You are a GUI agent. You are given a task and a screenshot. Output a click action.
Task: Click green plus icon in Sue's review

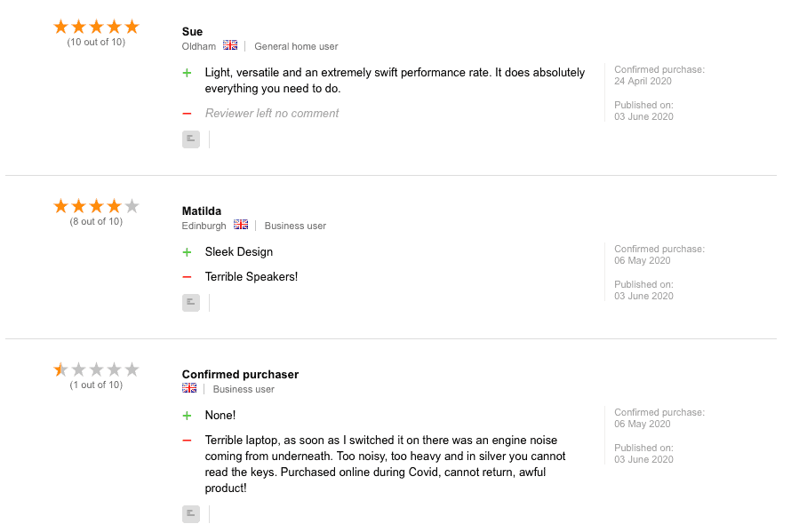click(x=187, y=73)
